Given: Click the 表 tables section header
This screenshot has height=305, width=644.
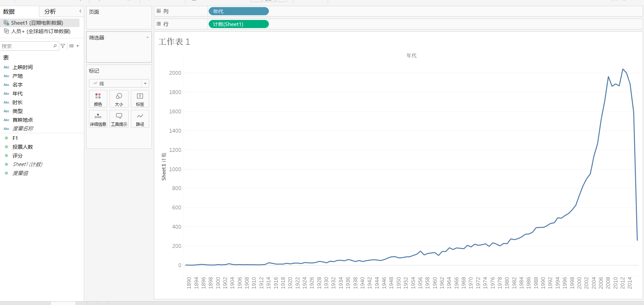Looking at the screenshot, I should pyautogui.click(x=6, y=57).
